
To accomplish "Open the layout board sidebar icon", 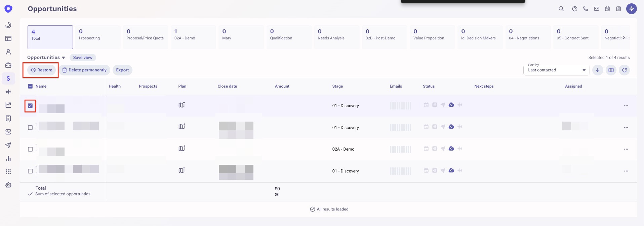I will coord(8,38).
